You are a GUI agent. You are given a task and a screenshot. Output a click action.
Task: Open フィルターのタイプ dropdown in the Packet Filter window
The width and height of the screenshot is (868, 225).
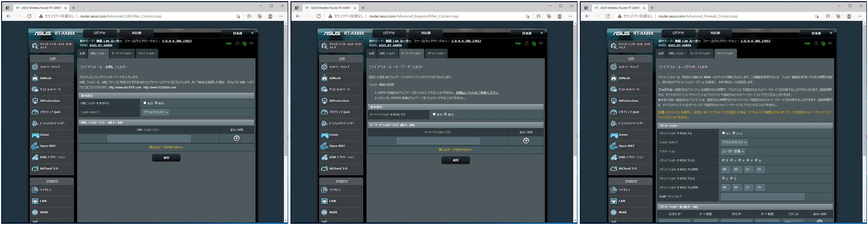[x=734, y=142]
